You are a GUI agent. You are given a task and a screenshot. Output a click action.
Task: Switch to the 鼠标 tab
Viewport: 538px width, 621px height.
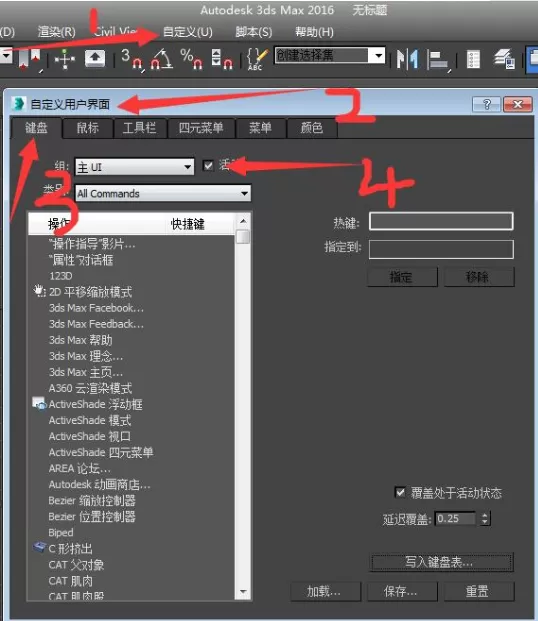click(88, 128)
